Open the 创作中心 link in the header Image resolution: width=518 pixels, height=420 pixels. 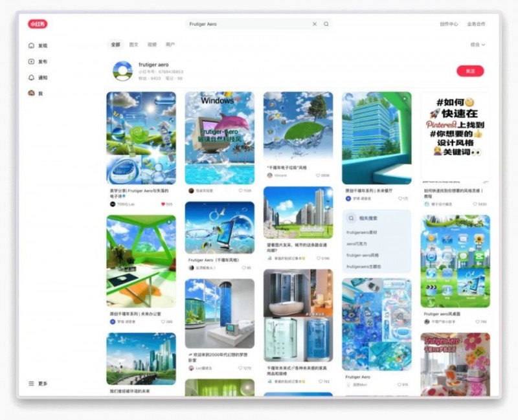(449, 24)
